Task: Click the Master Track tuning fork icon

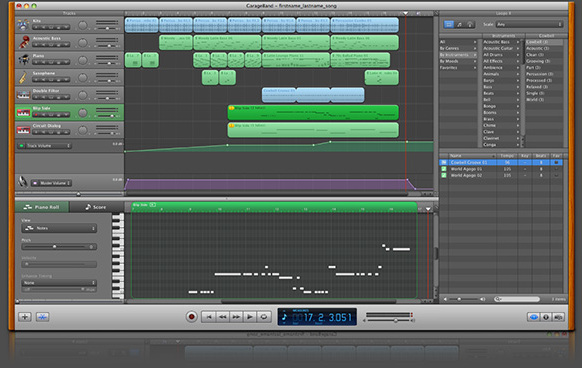Action: (x=23, y=182)
